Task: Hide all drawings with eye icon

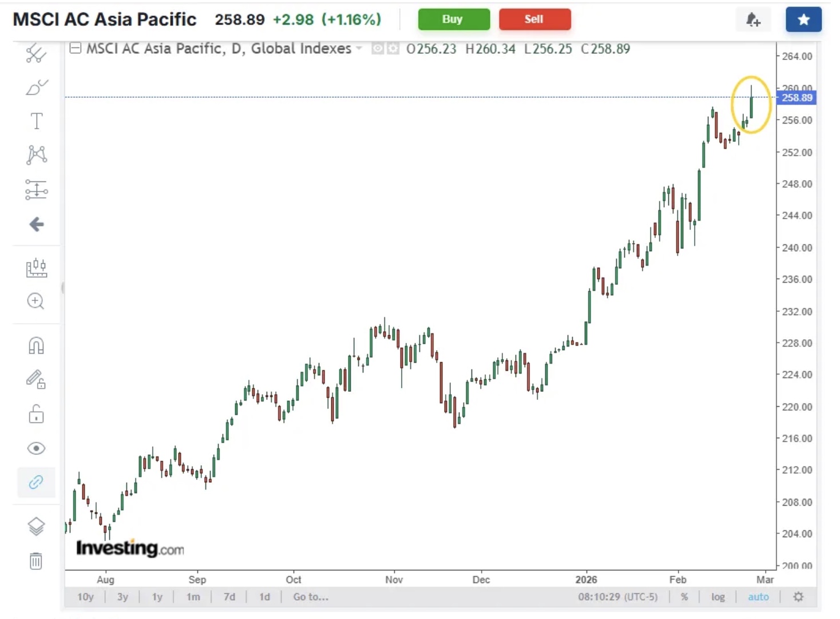Action: (36, 448)
